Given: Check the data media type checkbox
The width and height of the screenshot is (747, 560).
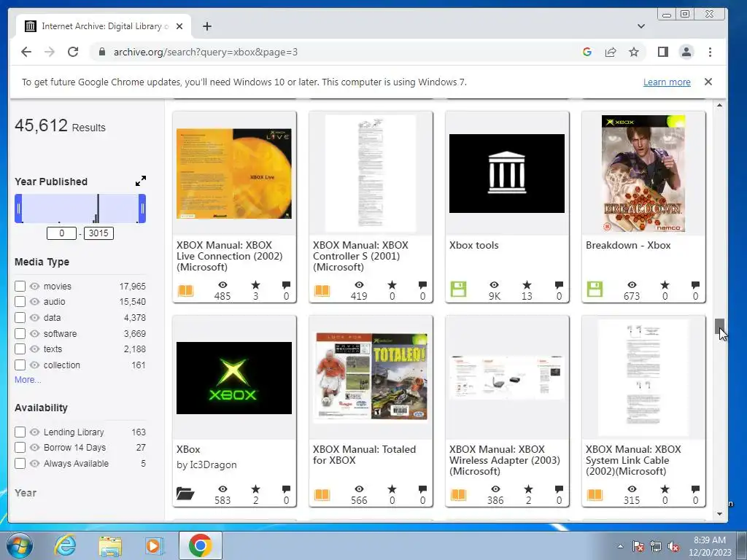Looking at the screenshot, I should pos(20,318).
